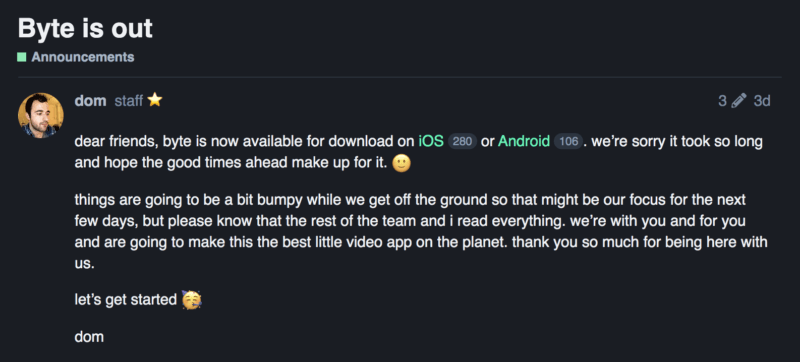Viewport: 800px width, 362px height.
Task: Click the dear friends opening paragraph
Action: click(418, 152)
